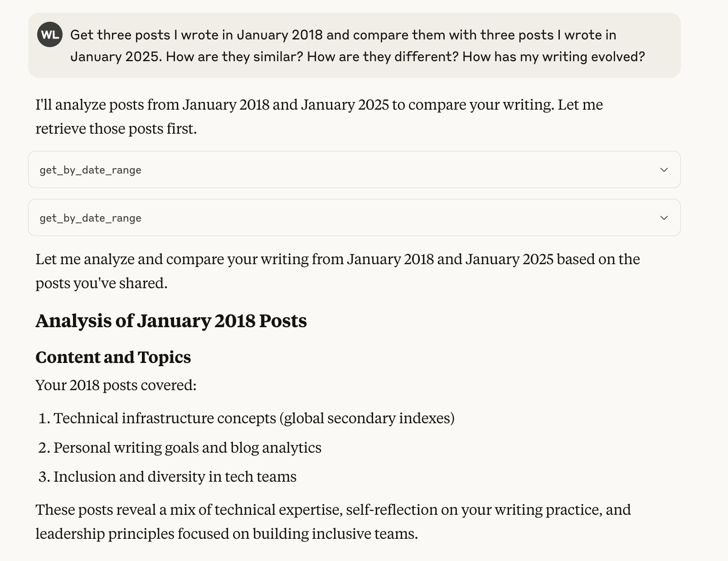The image size is (728, 561).
Task: Click the item Personal writing goals and blog analytics
Action: coord(187,447)
